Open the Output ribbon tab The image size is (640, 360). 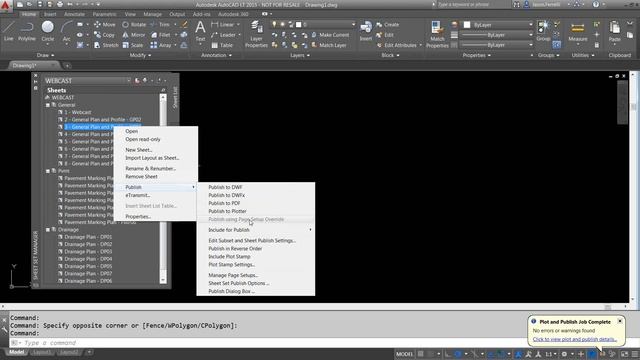[177, 14]
